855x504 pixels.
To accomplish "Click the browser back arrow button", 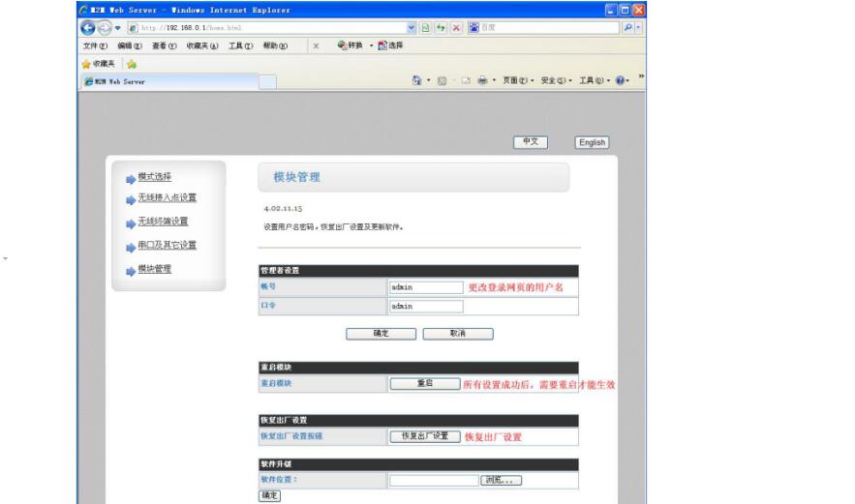I will [87, 27].
